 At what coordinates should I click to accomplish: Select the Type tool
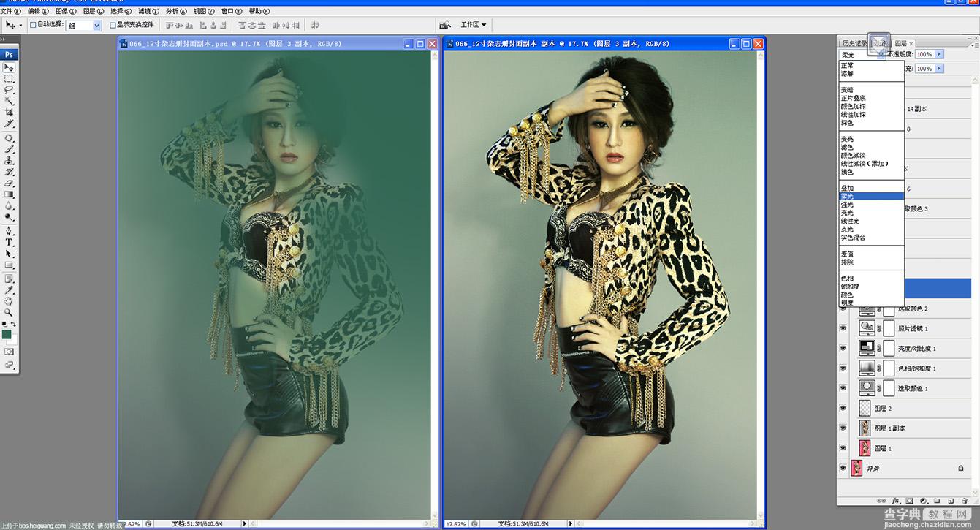(x=10, y=242)
